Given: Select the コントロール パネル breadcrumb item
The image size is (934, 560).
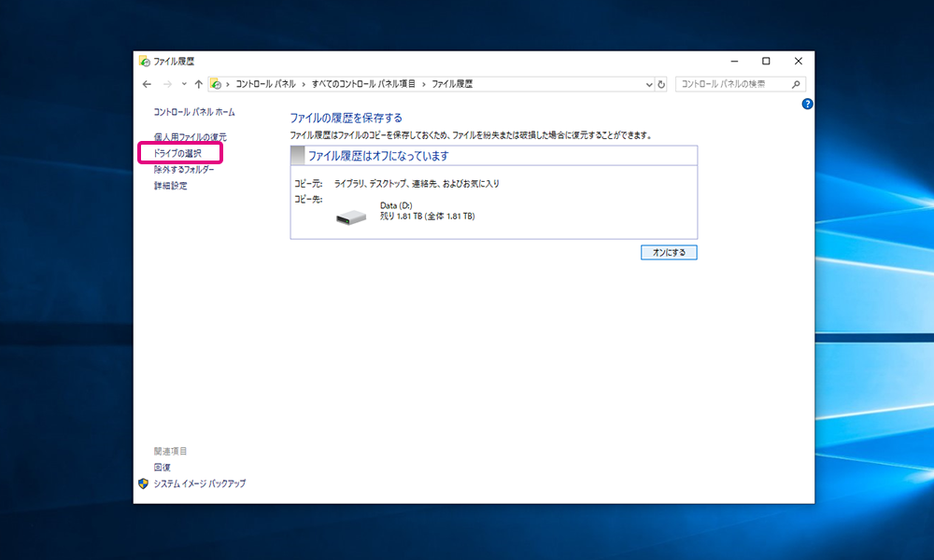Looking at the screenshot, I should tap(265, 84).
